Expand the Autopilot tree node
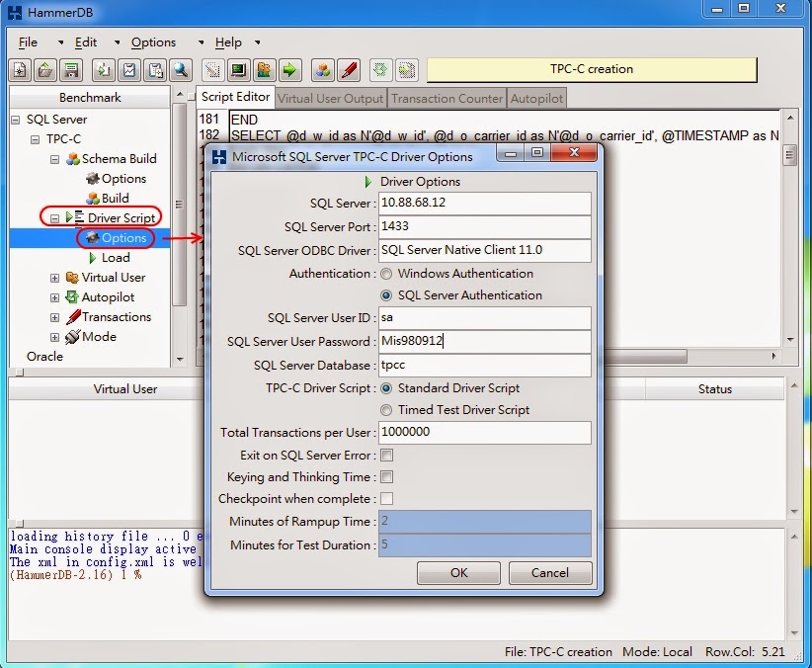 coord(53,297)
